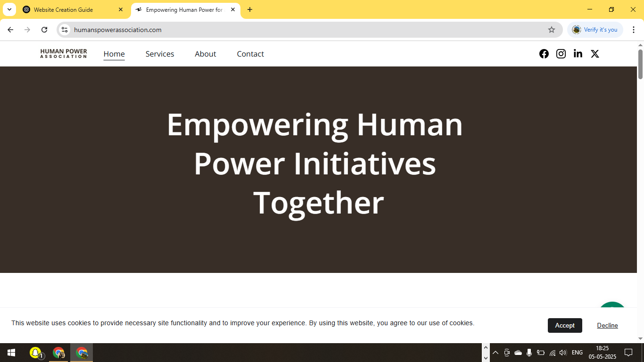Open the volume speaker icon in system tray
Screen dimensions: 644x362
563,352
